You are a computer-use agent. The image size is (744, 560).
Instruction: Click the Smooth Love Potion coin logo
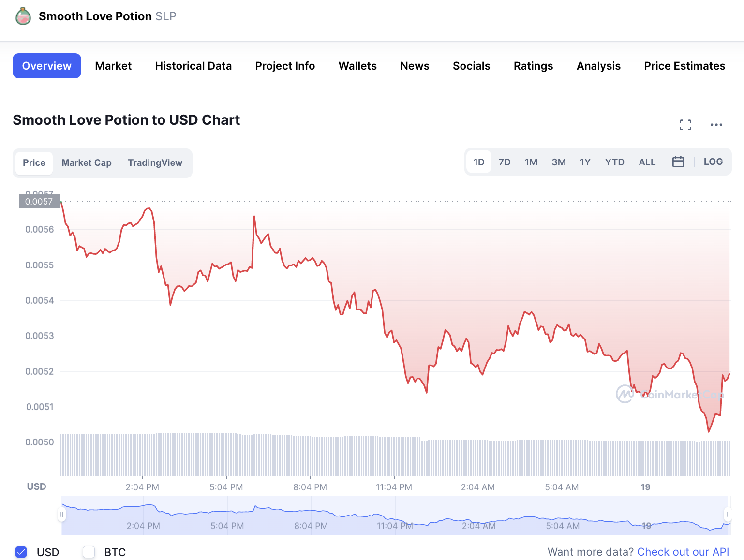pyautogui.click(x=23, y=16)
